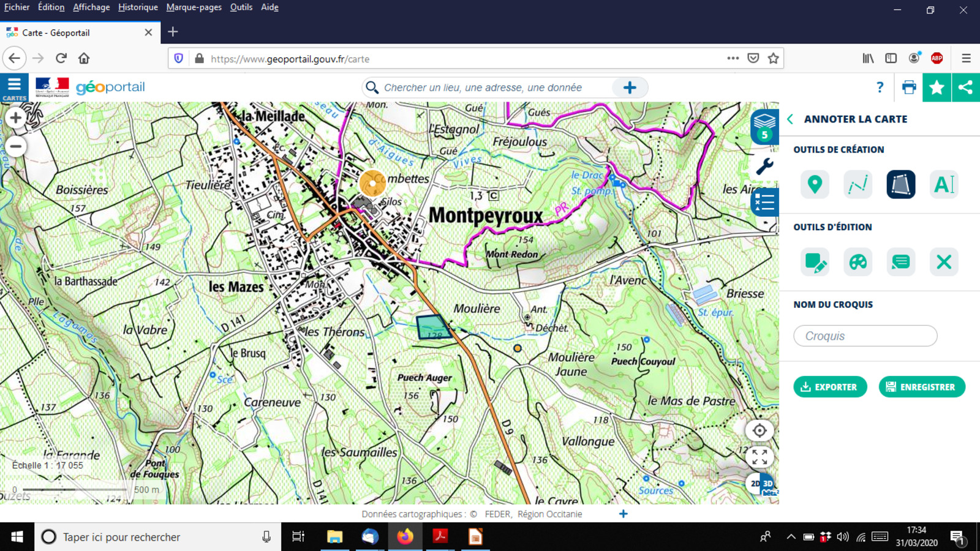Click the green polygon on the map
Screen dimensions: 980x551
[x=432, y=326]
